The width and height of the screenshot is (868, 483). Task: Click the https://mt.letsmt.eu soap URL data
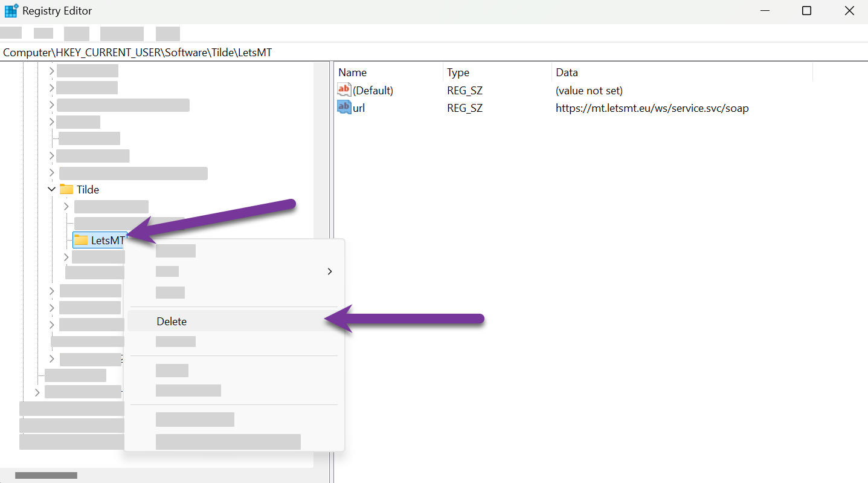(x=652, y=109)
